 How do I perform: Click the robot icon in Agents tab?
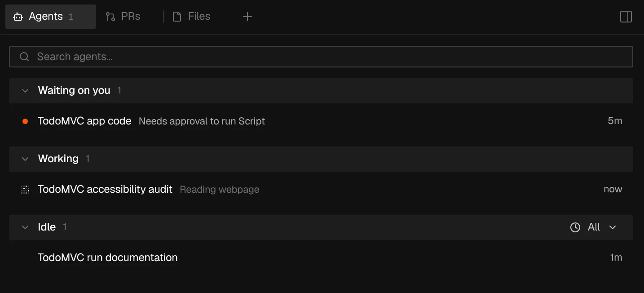(x=18, y=17)
